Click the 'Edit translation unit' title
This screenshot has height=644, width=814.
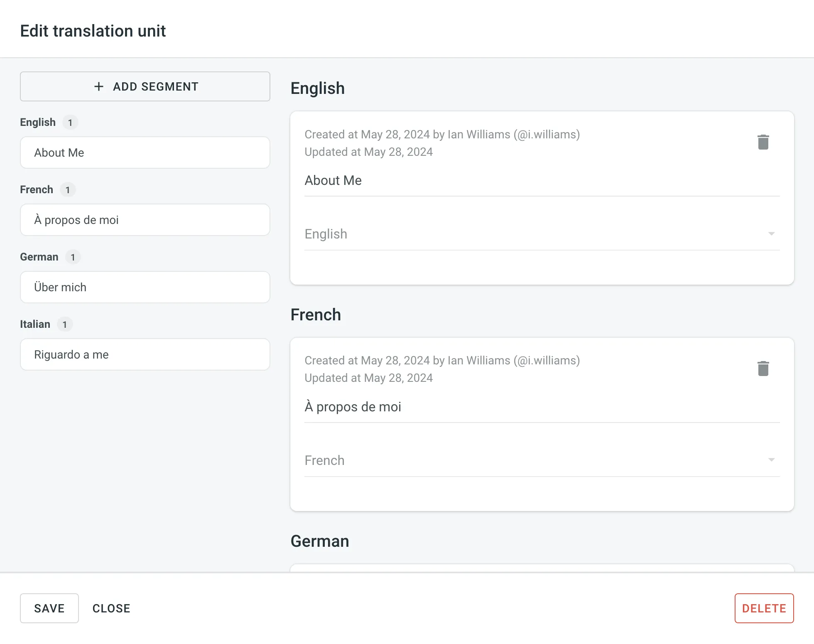[x=93, y=31]
